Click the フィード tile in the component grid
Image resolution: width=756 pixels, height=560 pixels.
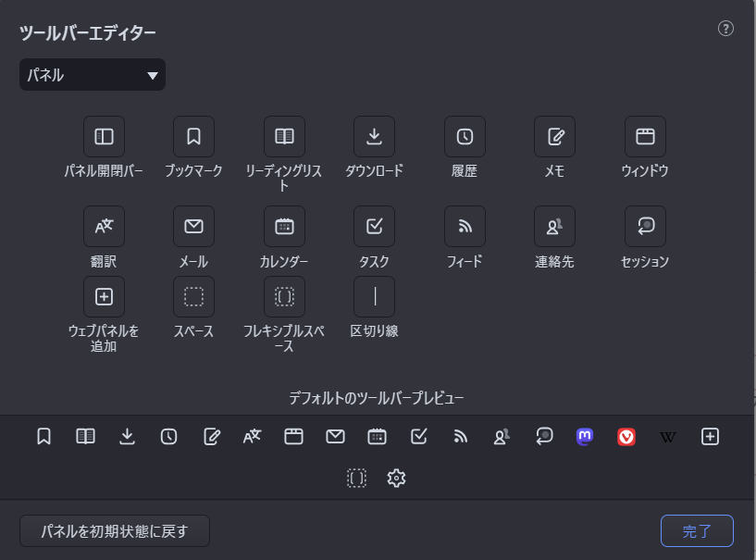pos(465,226)
